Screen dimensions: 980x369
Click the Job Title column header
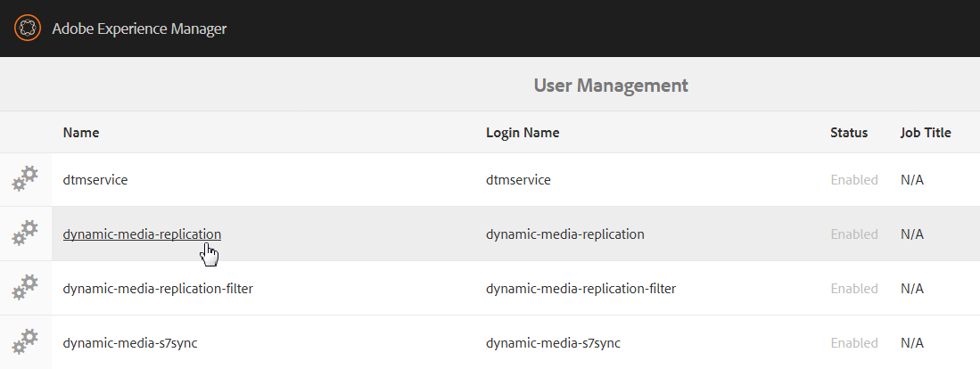click(926, 133)
